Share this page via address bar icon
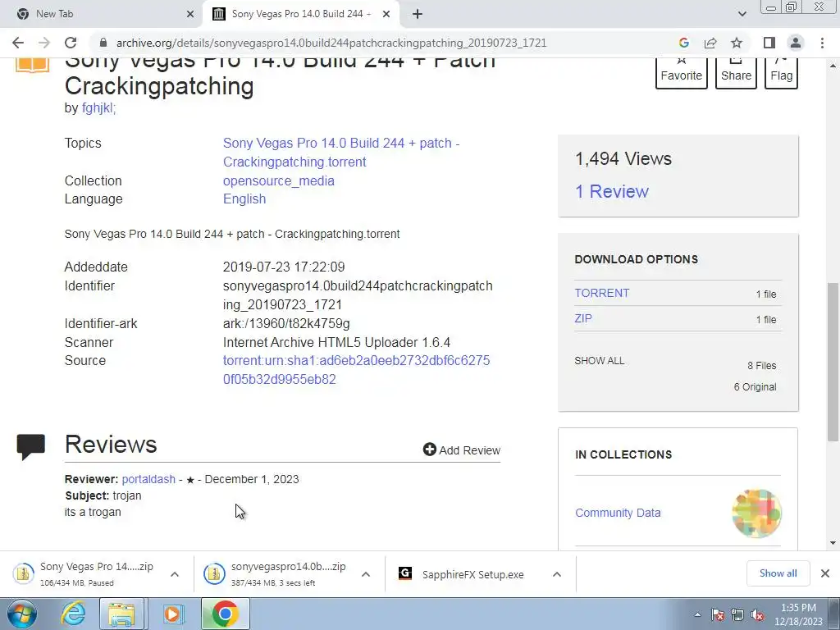840x630 pixels. point(710,43)
